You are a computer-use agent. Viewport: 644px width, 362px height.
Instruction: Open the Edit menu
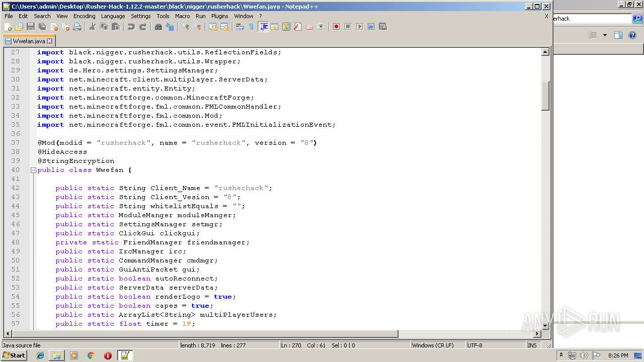[23, 16]
